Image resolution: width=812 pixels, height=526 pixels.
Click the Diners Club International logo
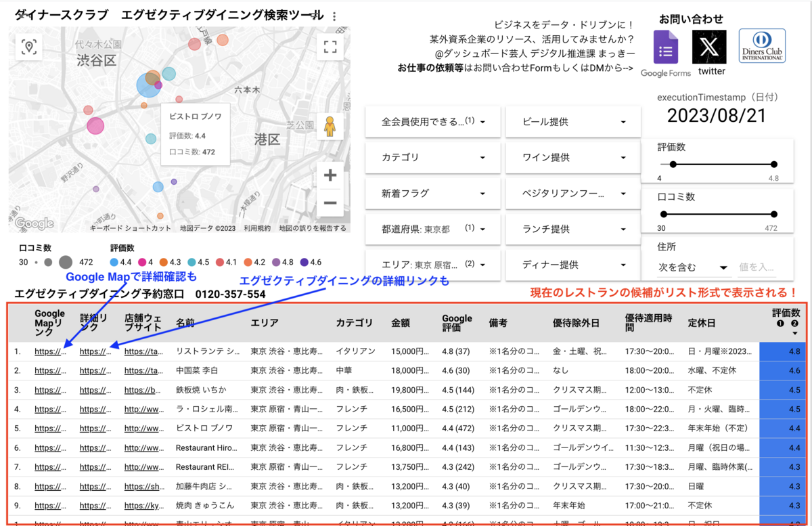coord(762,46)
